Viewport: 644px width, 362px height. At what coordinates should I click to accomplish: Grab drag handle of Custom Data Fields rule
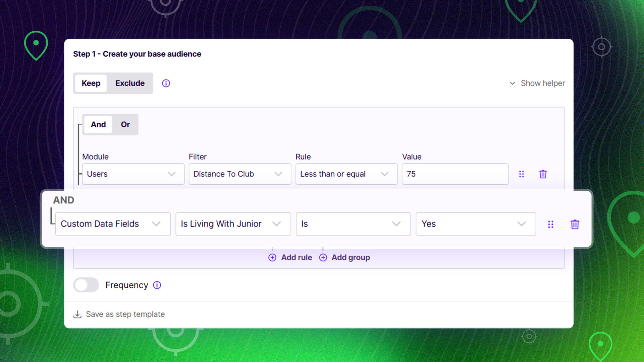click(x=550, y=224)
